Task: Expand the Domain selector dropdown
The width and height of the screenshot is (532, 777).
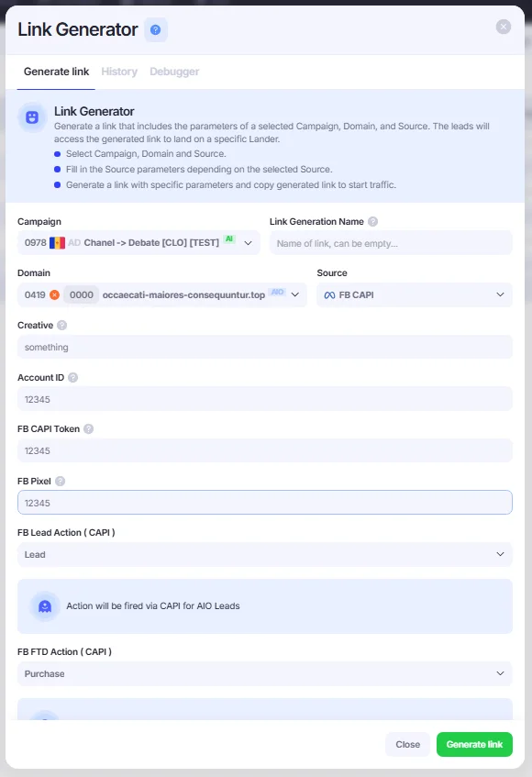Action: (x=162, y=294)
